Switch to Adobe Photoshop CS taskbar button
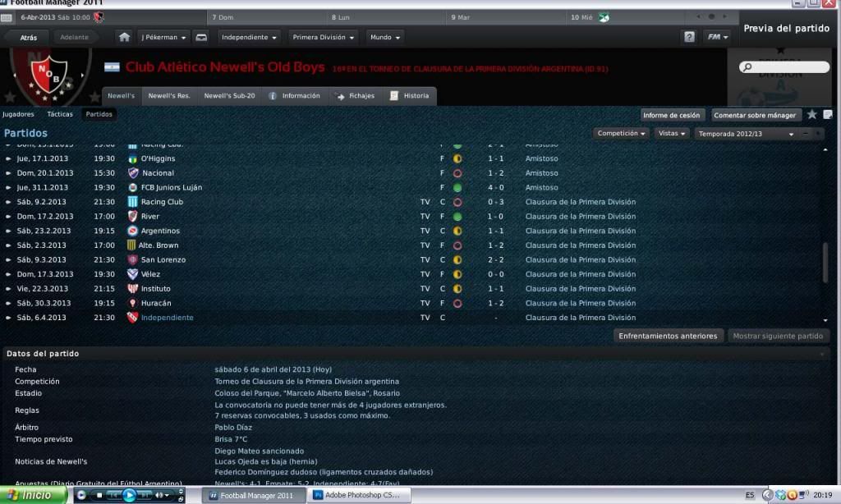Image resolution: width=841 pixels, height=504 pixels. coord(358,496)
